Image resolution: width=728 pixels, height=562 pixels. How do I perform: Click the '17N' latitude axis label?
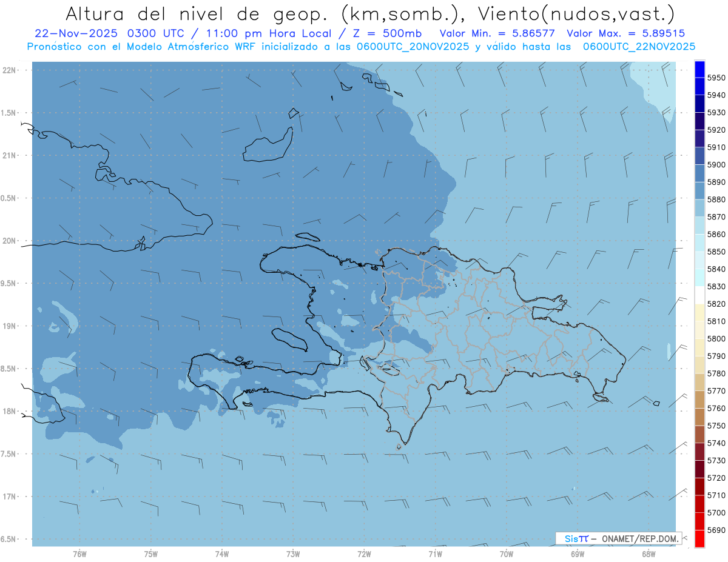[x=10, y=496]
